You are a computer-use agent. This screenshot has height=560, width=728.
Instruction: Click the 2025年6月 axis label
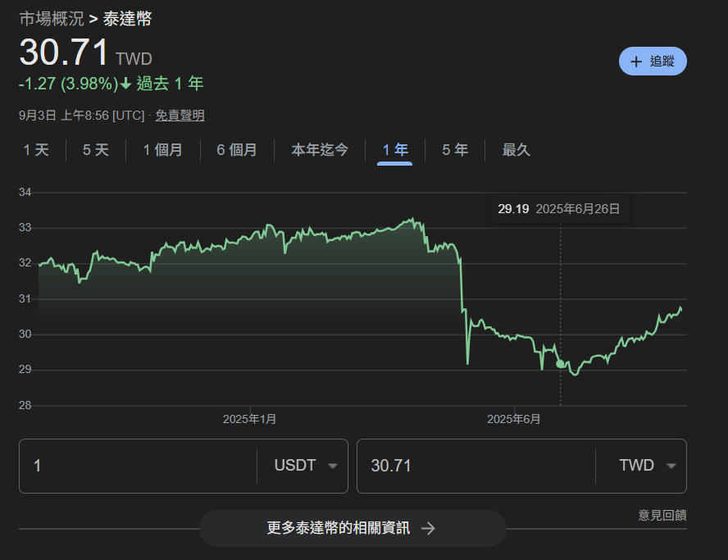pyautogui.click(x=514, y=419)
